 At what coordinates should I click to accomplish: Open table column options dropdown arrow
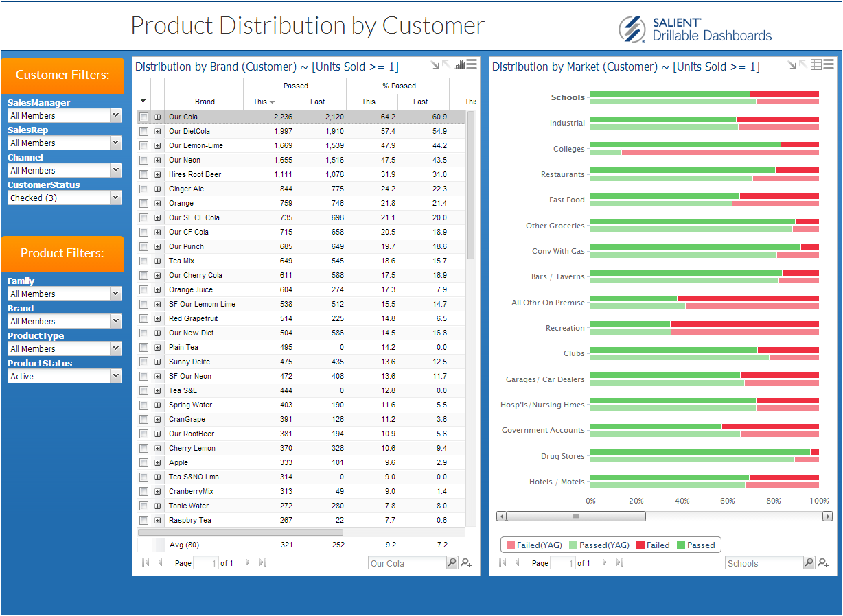click(x=143, y=102)
